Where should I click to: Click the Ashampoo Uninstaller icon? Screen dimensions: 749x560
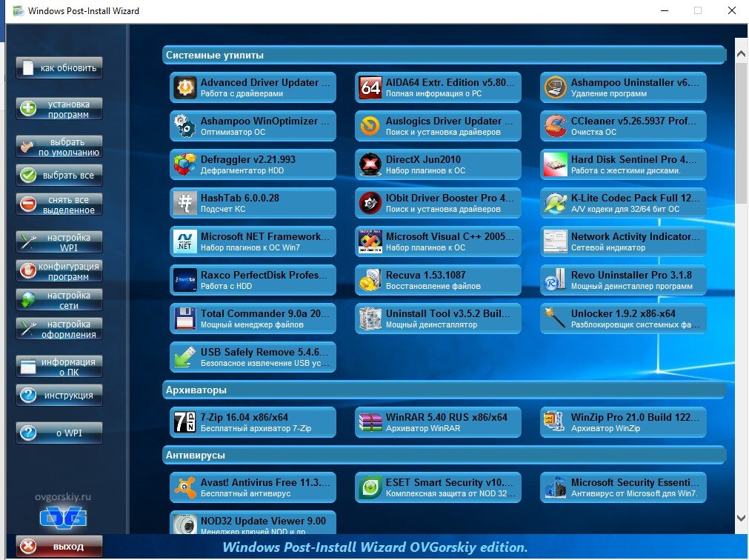556,88
